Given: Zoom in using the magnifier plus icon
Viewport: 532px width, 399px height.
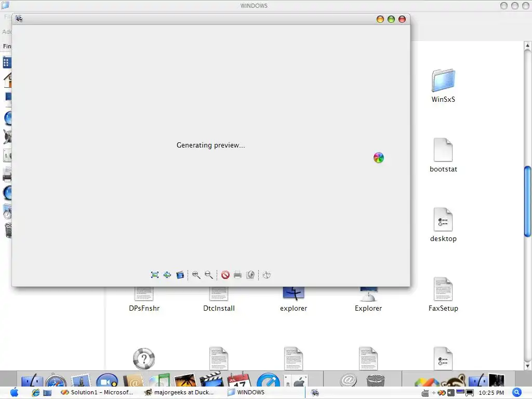Looking at the screenshot, I should pyautogui.click(x=196, y=275).
